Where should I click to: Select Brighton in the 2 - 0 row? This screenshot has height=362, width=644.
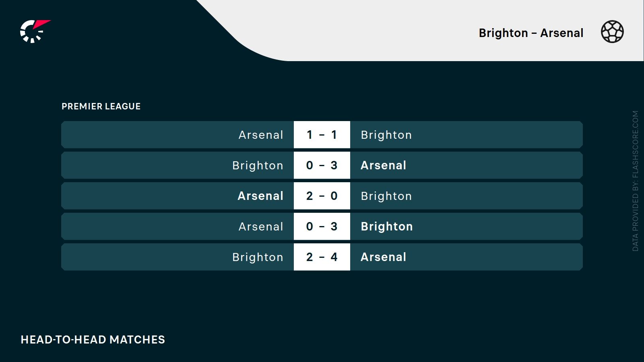(386, 196)
